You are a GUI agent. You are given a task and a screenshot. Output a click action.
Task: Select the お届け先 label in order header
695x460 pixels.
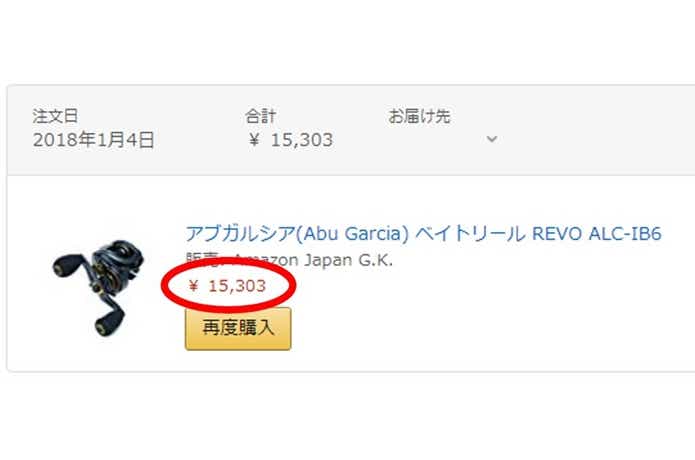[419, 116]
